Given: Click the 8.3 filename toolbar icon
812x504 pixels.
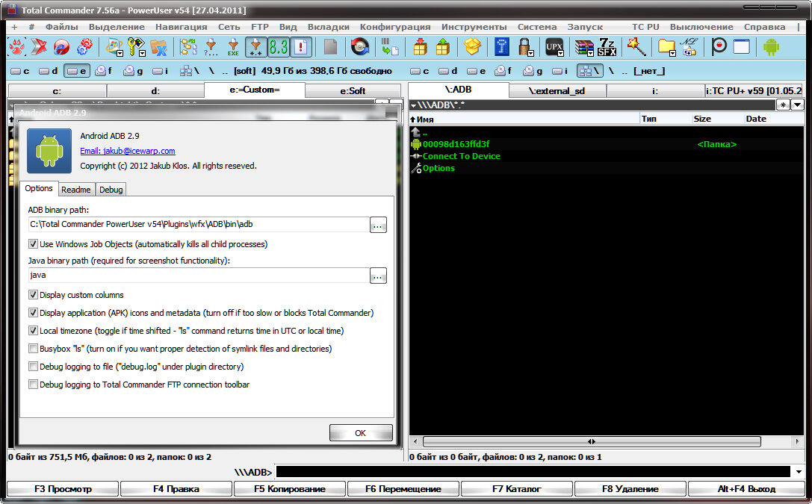Looking at the screenshot, I should [x=278, y=47].
